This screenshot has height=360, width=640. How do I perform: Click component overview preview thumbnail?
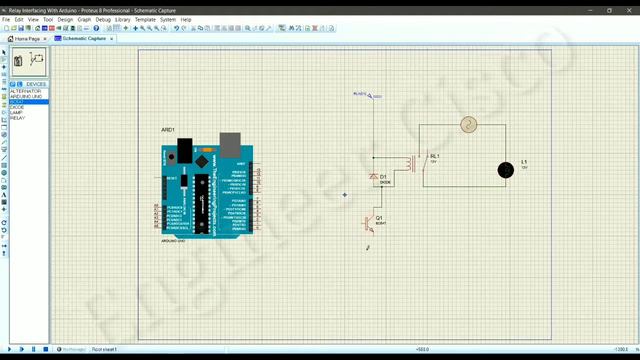tap(29, 62)
